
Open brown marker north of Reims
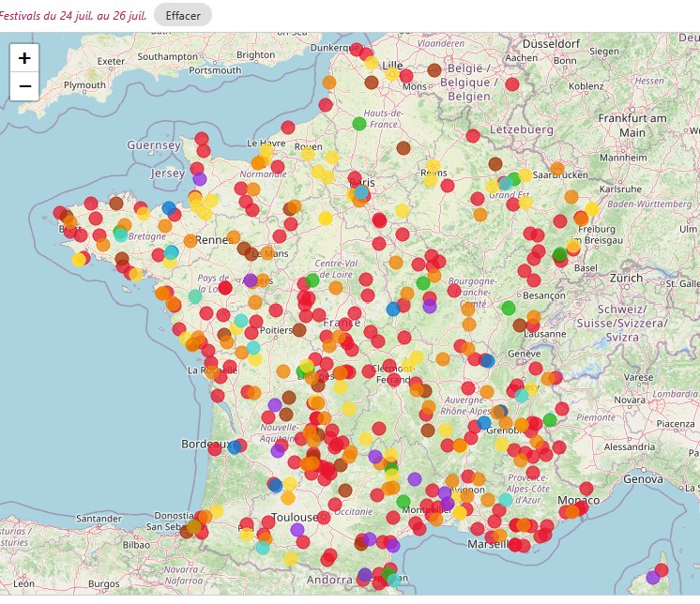[403, 147]
